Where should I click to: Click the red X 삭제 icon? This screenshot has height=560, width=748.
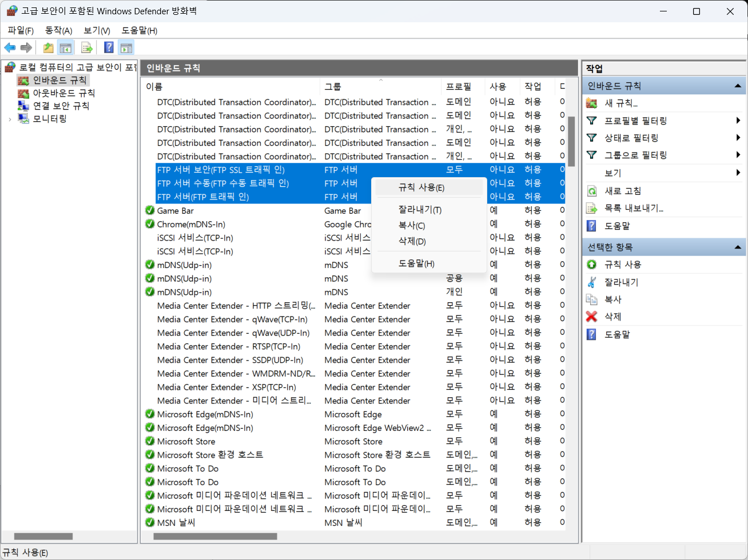pyautogui.click(x=592, y=316)
